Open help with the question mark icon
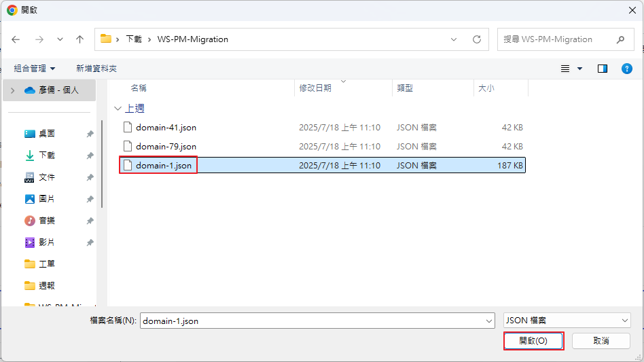 pyautogui.click(x=627, y=69)
